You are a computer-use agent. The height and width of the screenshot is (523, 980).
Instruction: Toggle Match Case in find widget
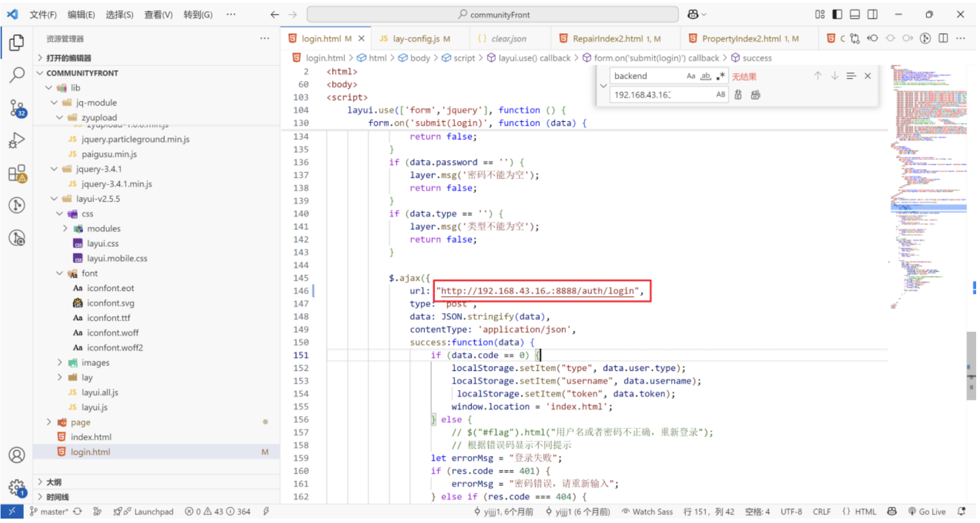click(690, 76)
